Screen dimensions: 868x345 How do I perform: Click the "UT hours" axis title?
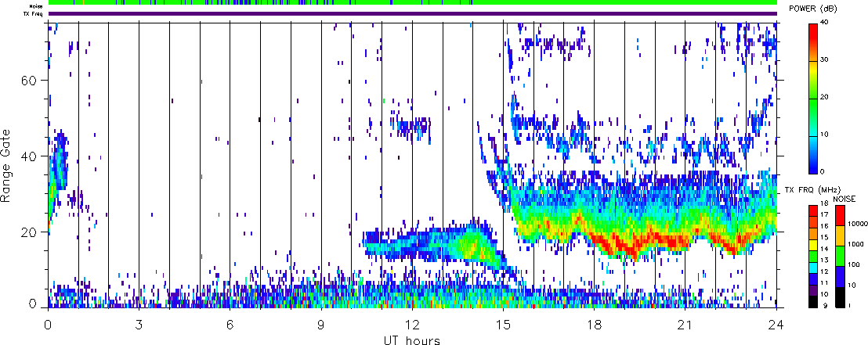[412, 340]
